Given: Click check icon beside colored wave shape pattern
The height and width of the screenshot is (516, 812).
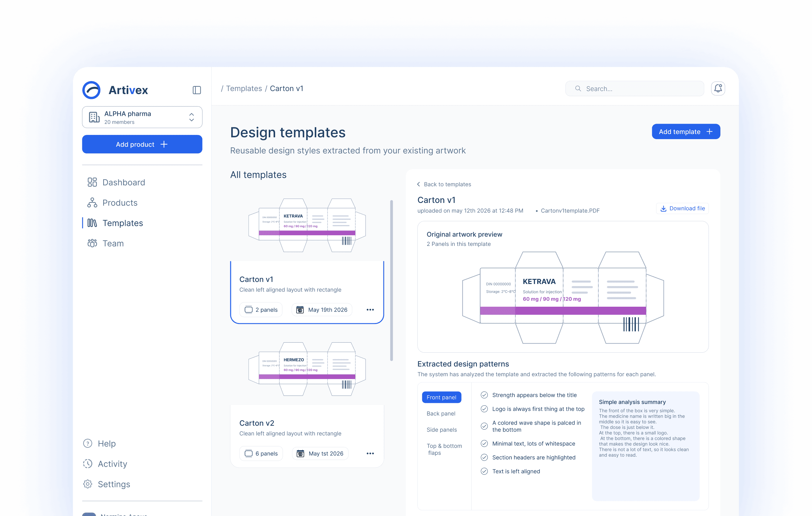Looking at the screenshot, I should tap(484, 426).
